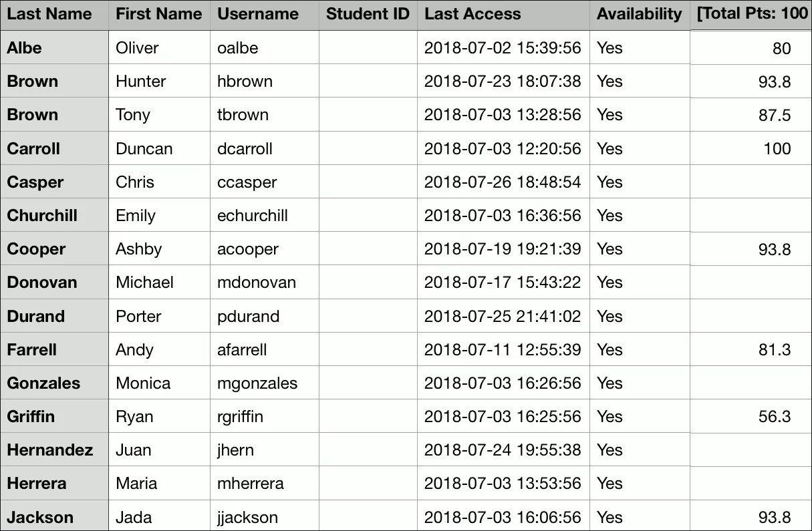The width and height of the screenshot is (812, 531).
Task: Click the username cell hbrown
Action: point(245,81)
